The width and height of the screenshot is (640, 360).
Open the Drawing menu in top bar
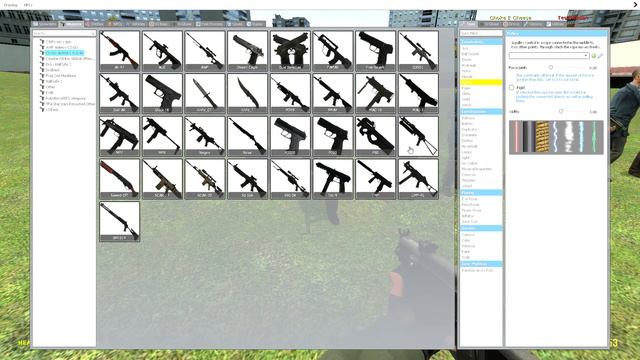coord(10,5)
